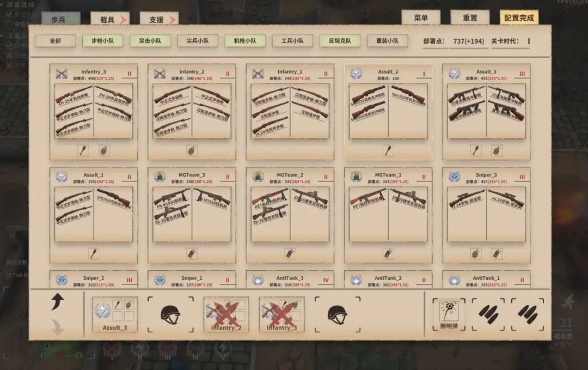Select the MGTeam_2 card title
Image resolution: width=588 pixels, height=370 pixels.
point(290,175)
